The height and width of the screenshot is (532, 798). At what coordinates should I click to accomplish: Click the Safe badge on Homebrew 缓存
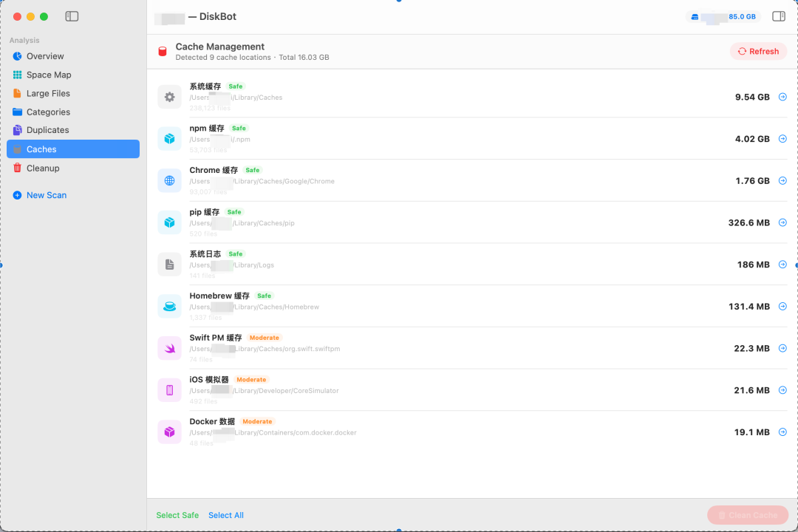pyautogui.click(x=264, y=296)
